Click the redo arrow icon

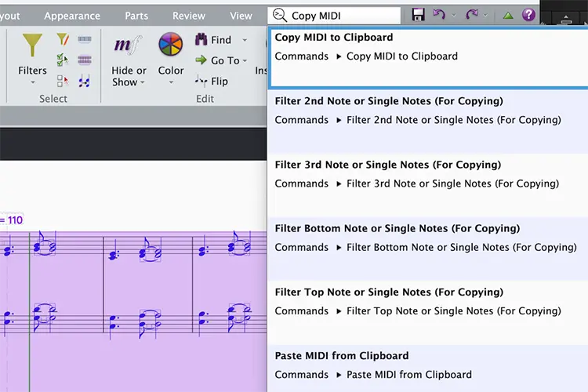tap(472, 15)
